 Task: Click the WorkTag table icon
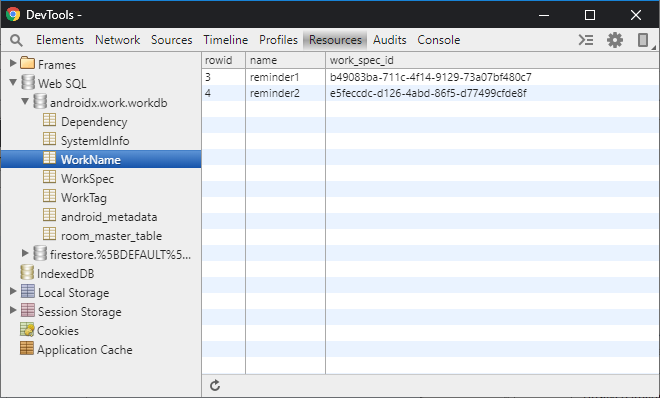49,196
